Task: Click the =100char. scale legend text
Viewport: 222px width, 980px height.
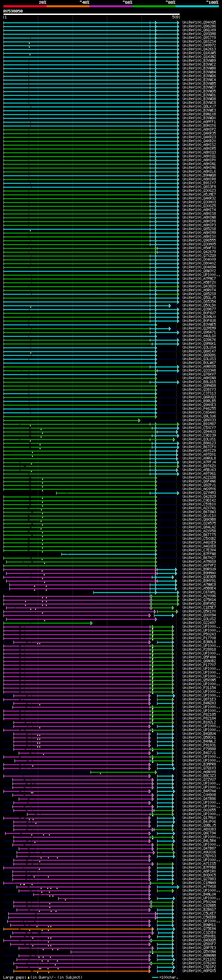Action: point(169,977)
